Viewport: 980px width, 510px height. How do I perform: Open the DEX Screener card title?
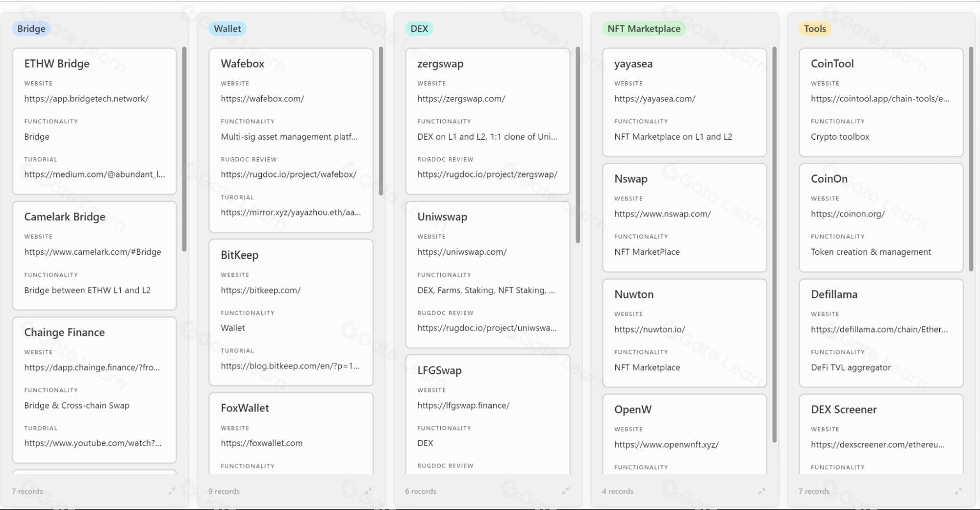point(844,410)
